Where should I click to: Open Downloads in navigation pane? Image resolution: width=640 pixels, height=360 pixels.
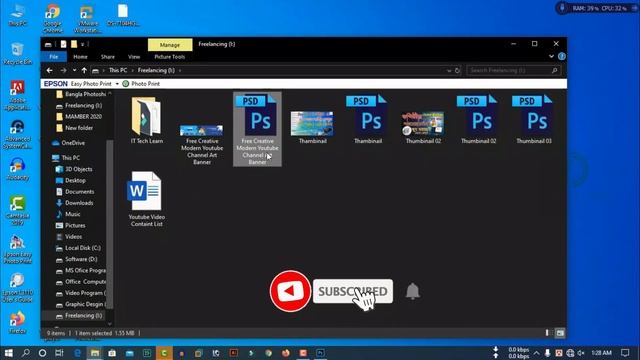click(x=75, y=203)
